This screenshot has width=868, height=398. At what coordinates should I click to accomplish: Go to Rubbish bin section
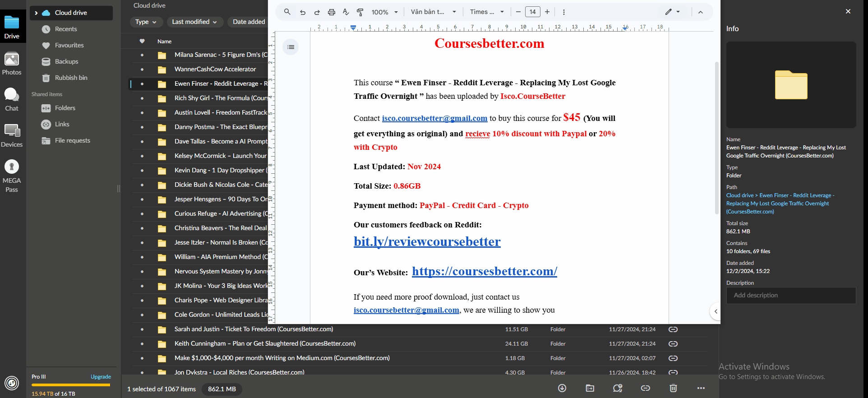pyautogui.click(x=71, y=78)
